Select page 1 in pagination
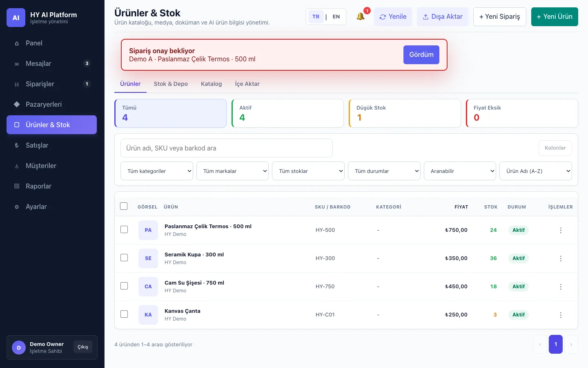 tap(556, 344)
